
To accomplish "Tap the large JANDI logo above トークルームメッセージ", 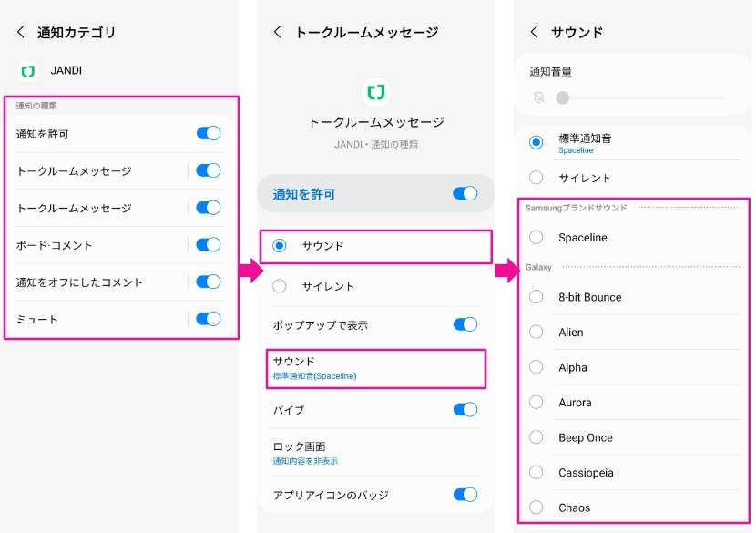I will 375,92.
